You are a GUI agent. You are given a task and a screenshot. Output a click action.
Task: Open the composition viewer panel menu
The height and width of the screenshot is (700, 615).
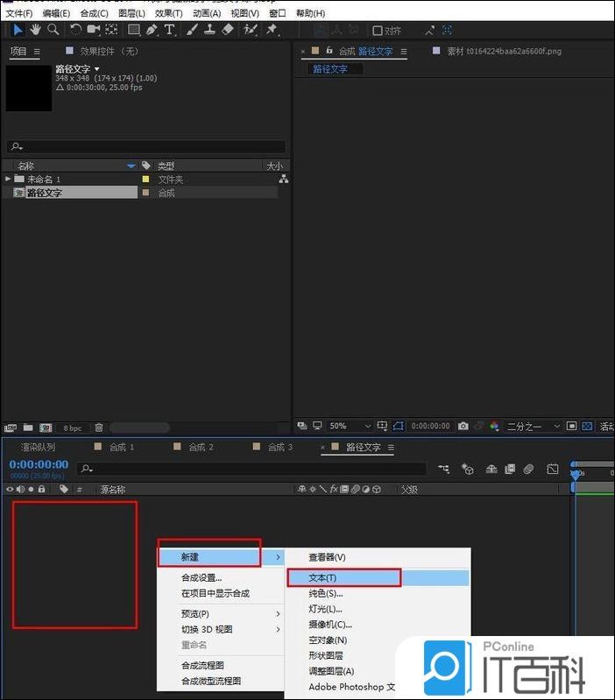click(404, 52)
